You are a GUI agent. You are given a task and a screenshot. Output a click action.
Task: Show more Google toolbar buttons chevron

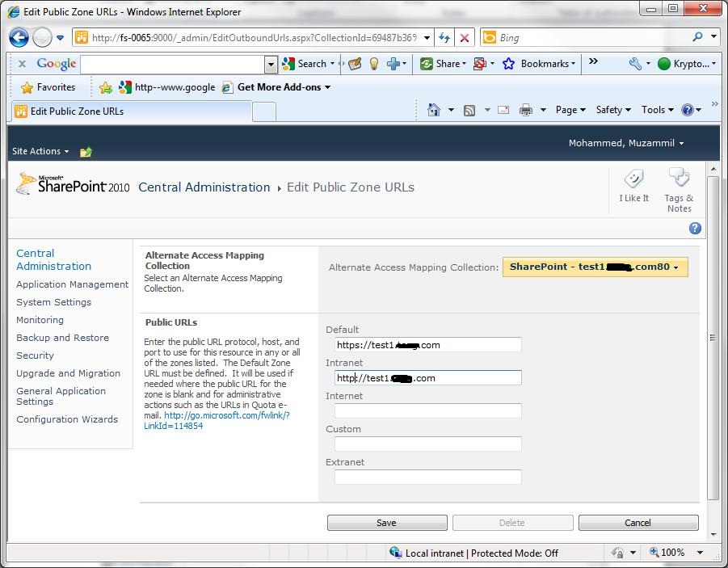pos(593,61)
